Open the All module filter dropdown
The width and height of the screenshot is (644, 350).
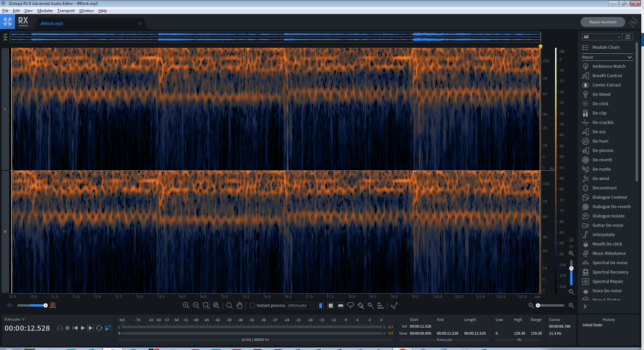(602, 37)
